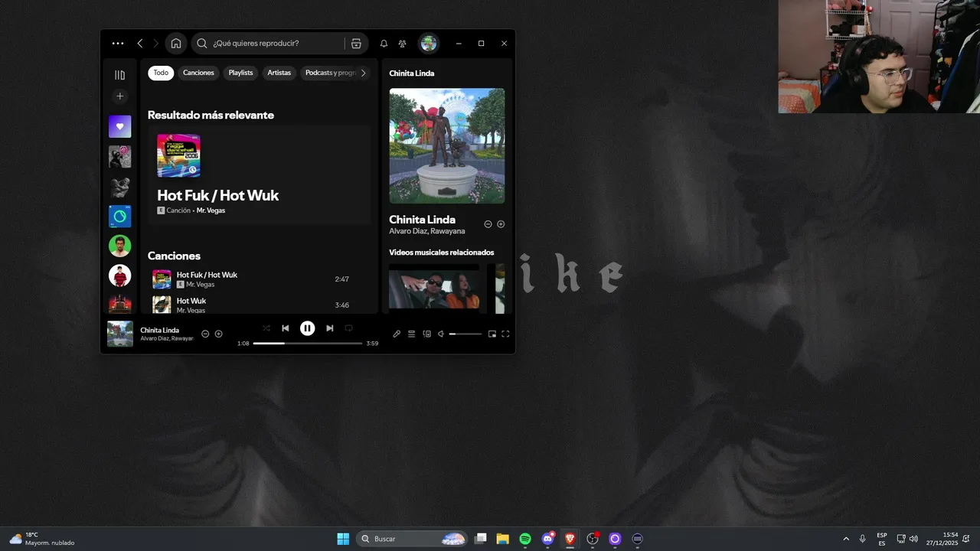Screen dimensions: 980x551
Task: Open top result 'Hot Fuk / Hot Wuk' card
Action: pyautogui.click(x=259, y=175)
